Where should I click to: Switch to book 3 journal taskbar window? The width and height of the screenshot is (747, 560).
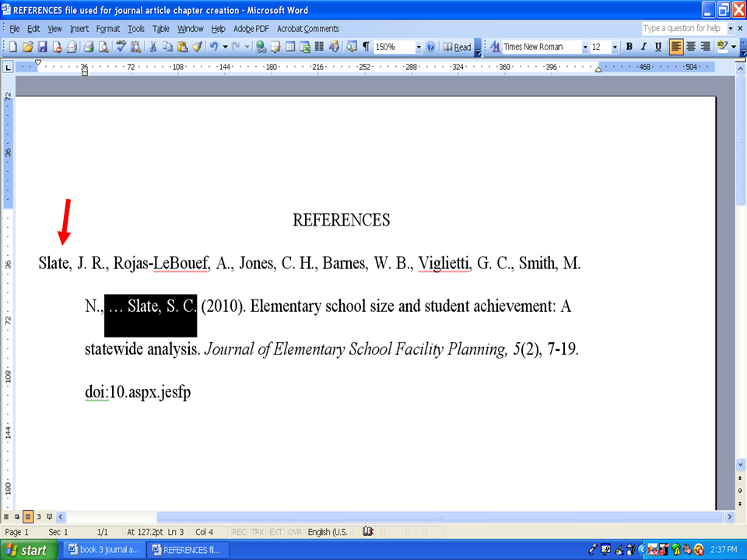point(103,550)
